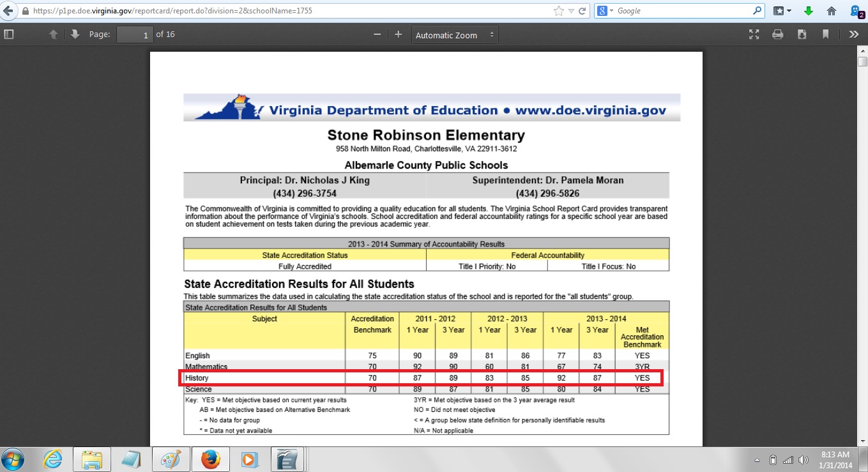
Task: Open the notepad taskbar application
Action: pyautogui.click(x=131, y=459)
